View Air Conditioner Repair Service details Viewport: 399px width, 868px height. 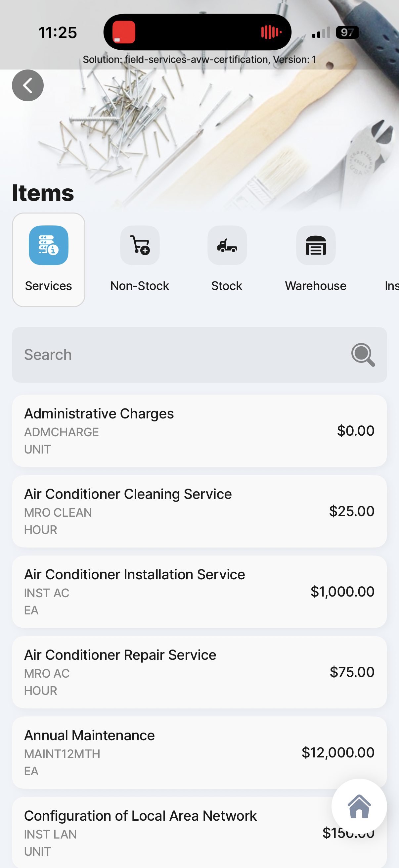[199, 672]
